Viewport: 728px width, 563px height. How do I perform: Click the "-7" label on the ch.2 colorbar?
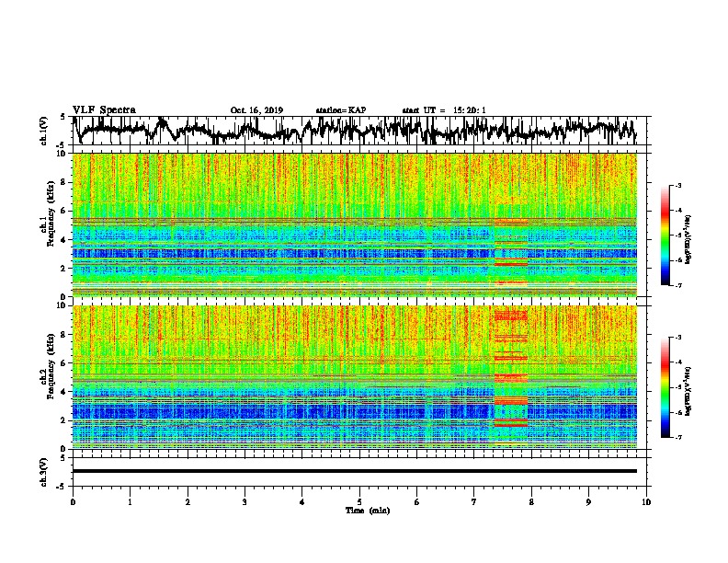tap(677, 437)
